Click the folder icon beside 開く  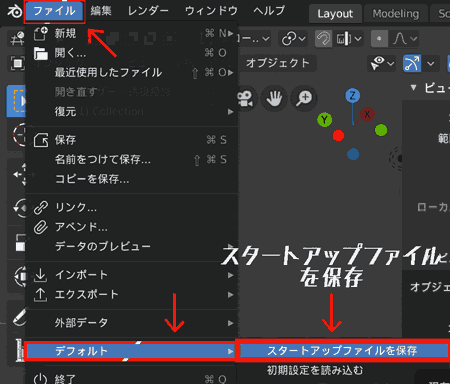point(41,53)
